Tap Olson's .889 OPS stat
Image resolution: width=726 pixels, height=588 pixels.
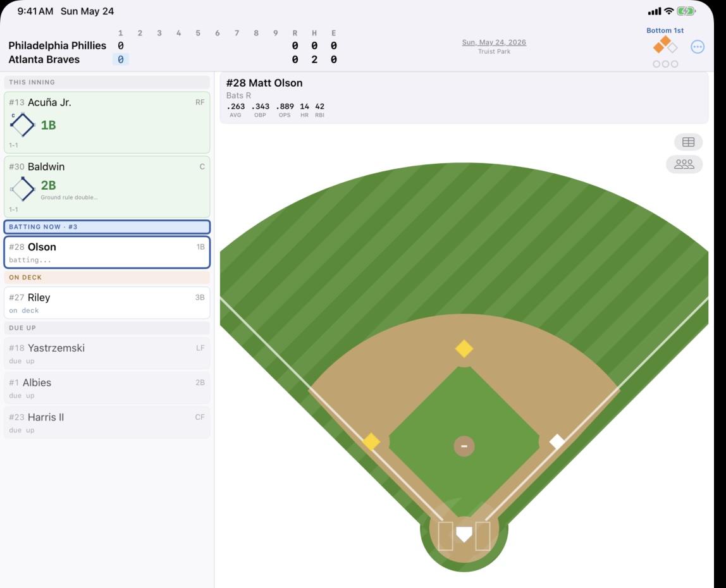tap(285, 110)
